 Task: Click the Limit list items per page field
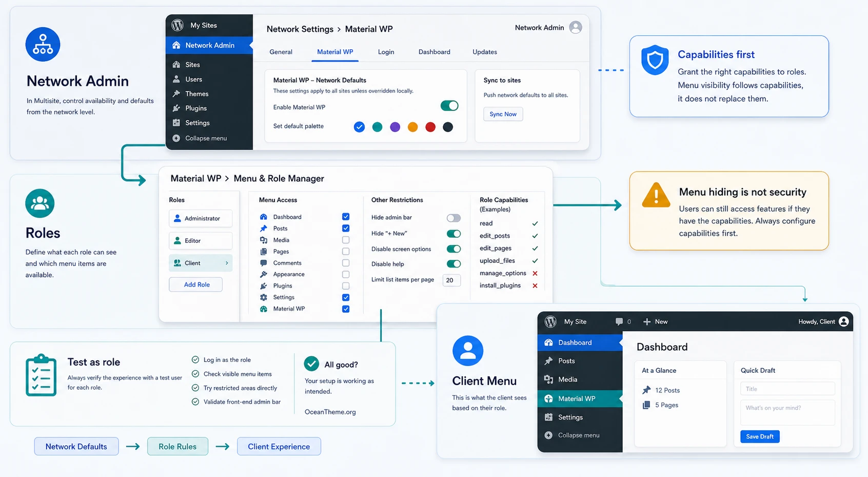[x=451, y=280]
